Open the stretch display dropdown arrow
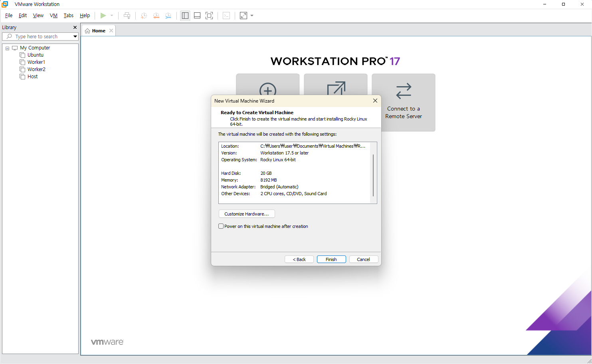 252,16
